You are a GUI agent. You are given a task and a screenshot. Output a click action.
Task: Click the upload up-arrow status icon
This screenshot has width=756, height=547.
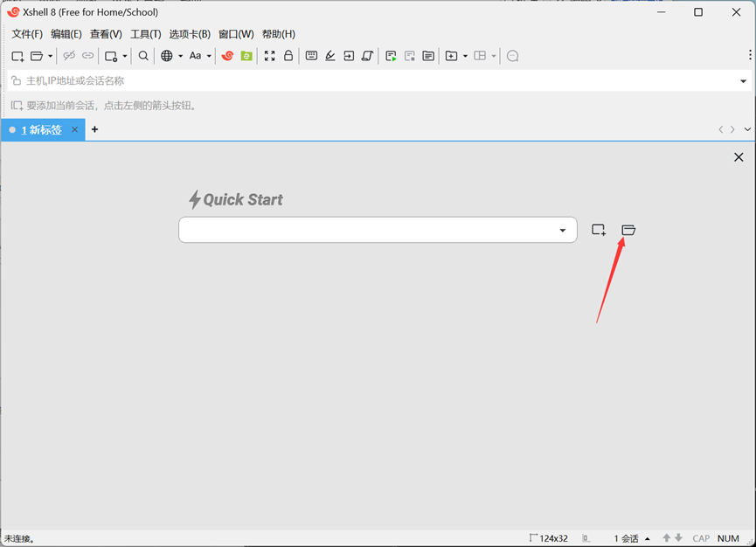666,538
